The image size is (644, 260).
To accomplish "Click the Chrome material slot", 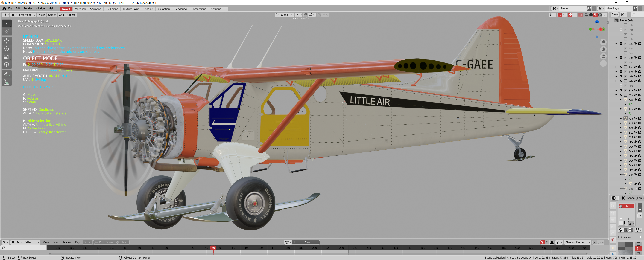I will (x=626, y=206).
